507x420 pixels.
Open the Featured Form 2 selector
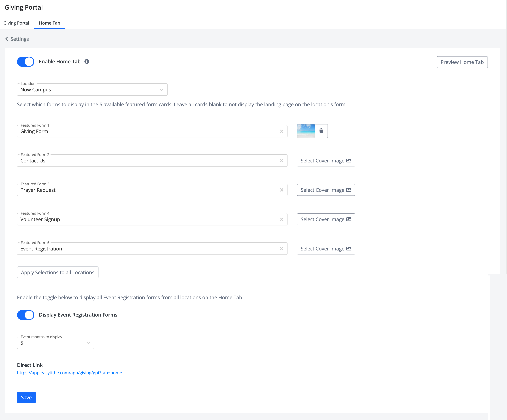[x=147, y=161]
